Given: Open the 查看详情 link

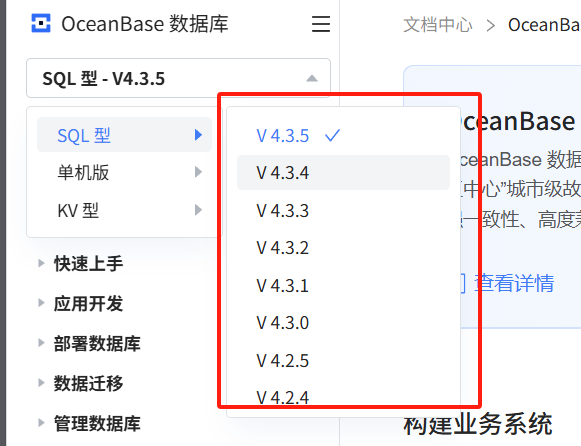Looking at the screenshot, I should [514, 283].
